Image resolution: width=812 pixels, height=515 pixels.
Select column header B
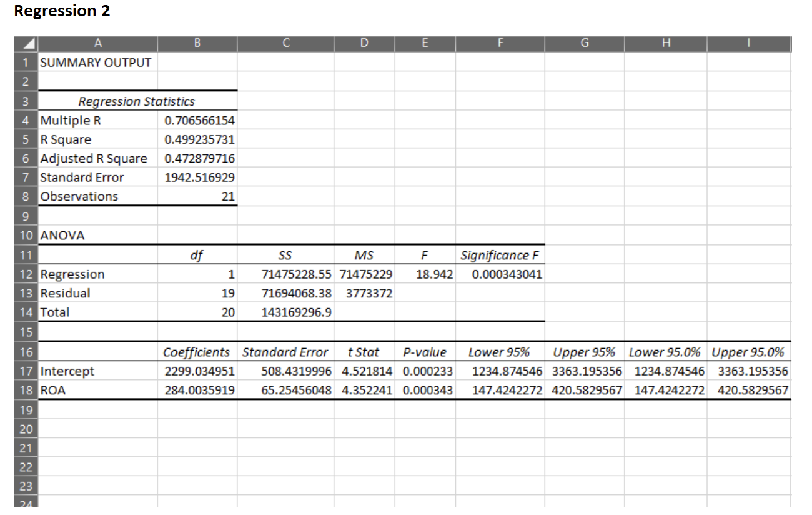click(197, 43)
